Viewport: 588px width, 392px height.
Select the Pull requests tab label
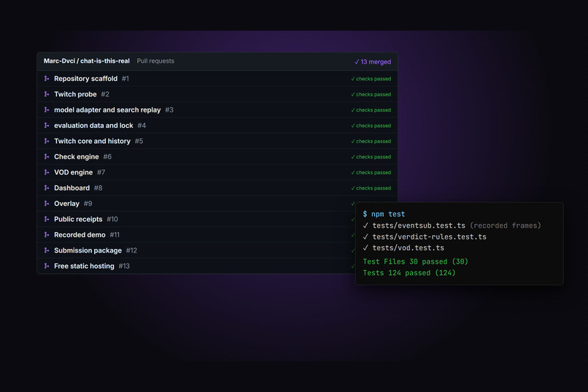tap(155, 61)
